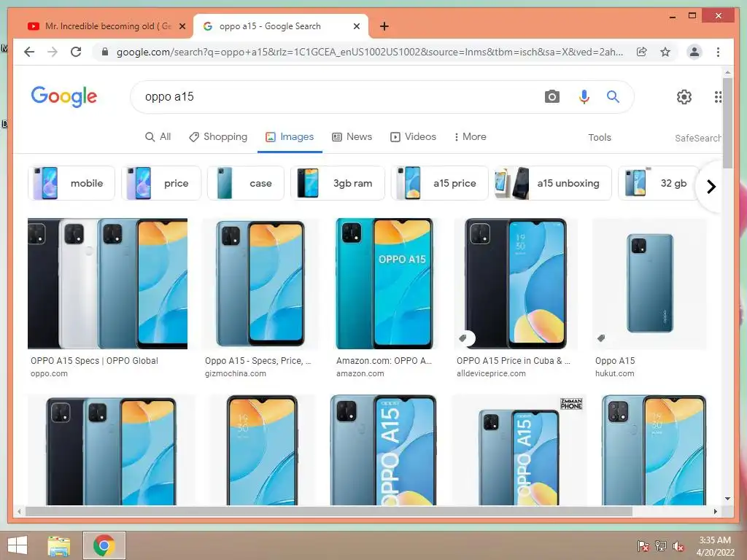Click the horizontal scroll right arrow
This screenshot has height=560, width=747.
coord(715,511)
